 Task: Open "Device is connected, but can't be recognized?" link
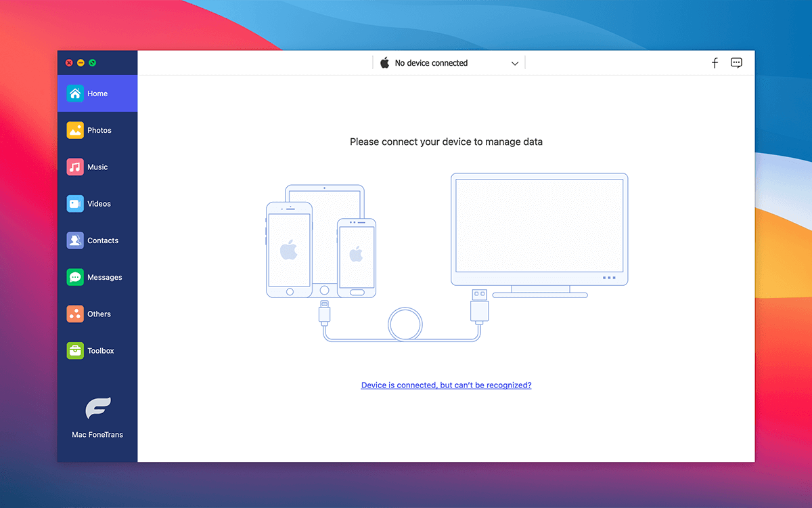click(446, 385)
